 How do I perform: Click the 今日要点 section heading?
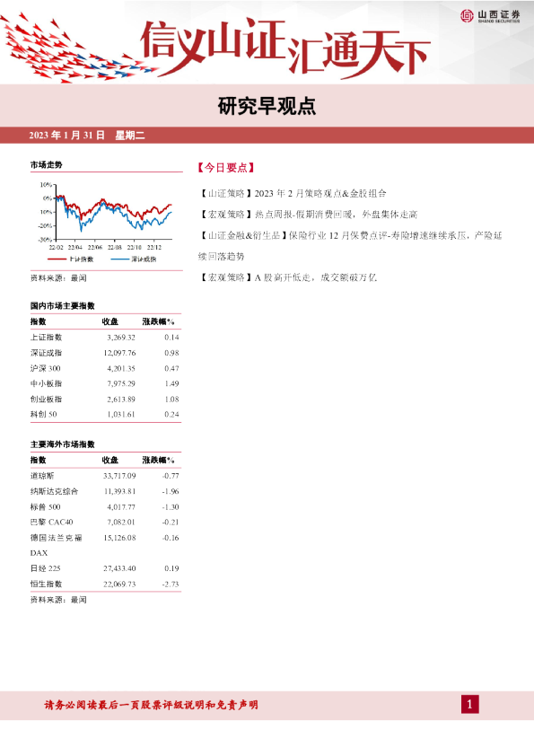click(x=225, y=168)
